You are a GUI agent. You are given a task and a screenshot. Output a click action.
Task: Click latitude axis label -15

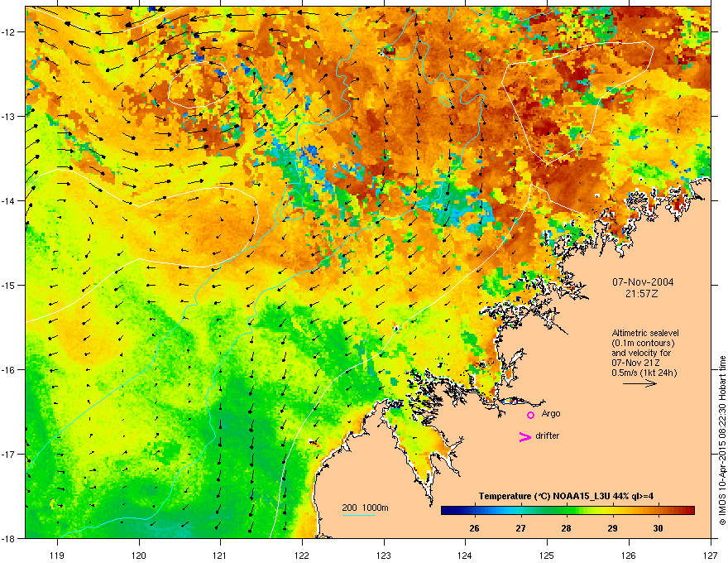(8, 285)
